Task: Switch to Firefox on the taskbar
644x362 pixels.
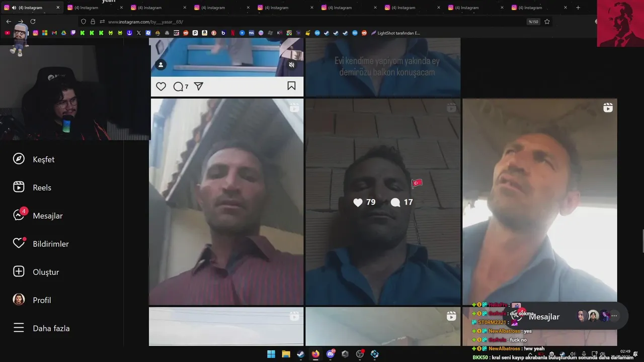Action: coord(315,354)
